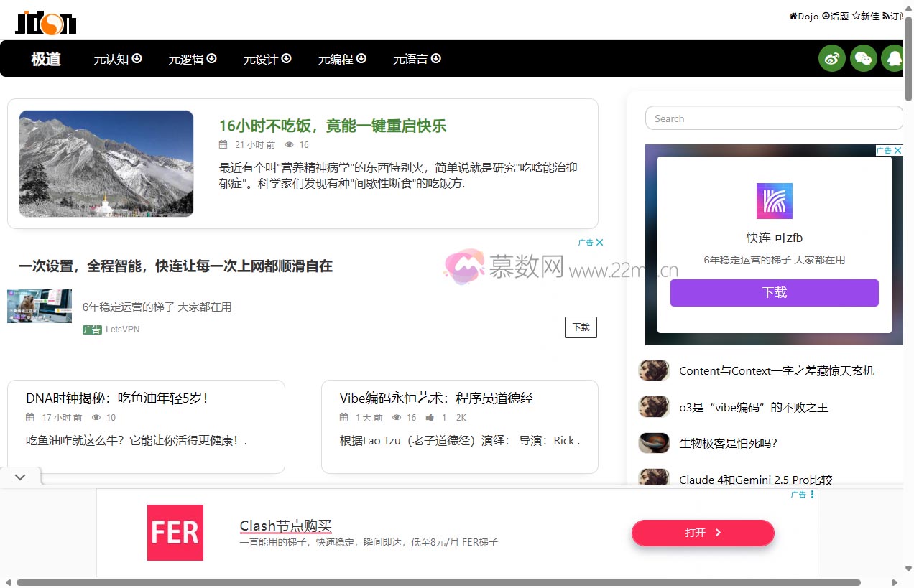
Task: Close the sidebar 快连 ad with X
Action: tap(897, 151)
